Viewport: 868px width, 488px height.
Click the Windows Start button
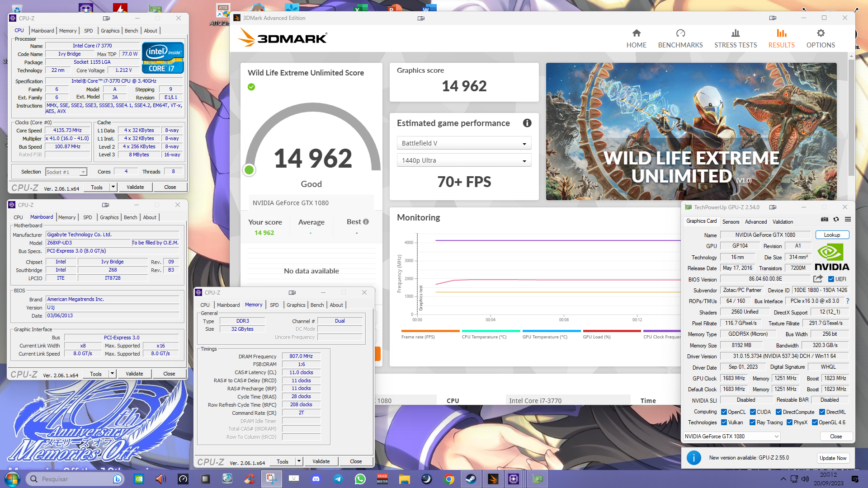pos(12,479)
